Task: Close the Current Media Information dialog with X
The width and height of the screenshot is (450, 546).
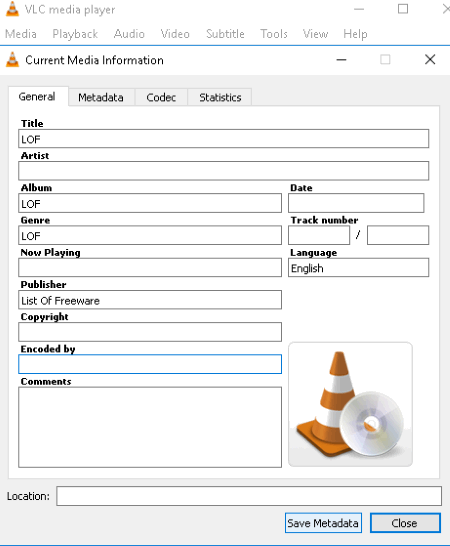Action: pos(430,60)
